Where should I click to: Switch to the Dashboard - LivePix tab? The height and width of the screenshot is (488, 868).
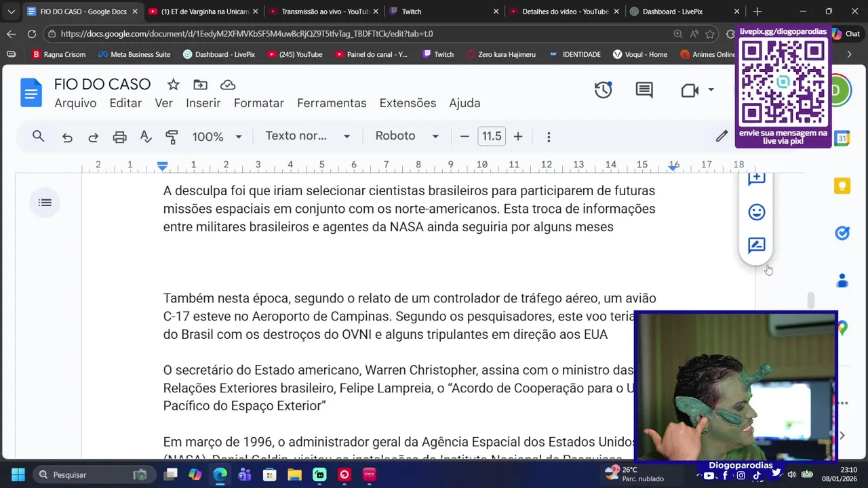(x=685, y=12)
